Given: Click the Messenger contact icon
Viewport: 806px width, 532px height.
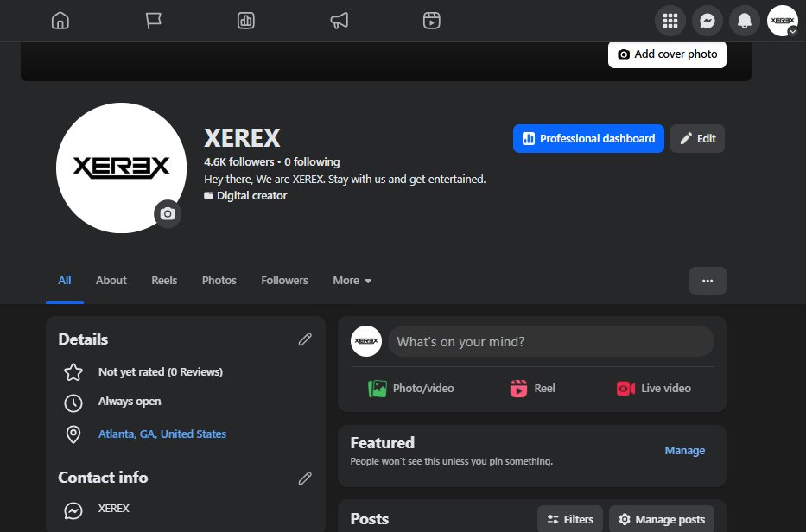Looking at the screenshot, I should [x=73, y=511].
